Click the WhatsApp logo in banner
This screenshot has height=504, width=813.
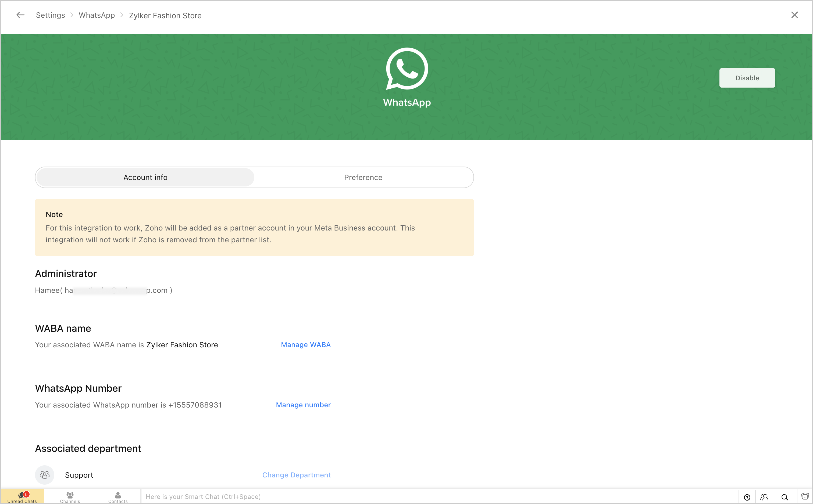(x=407, y=69)
